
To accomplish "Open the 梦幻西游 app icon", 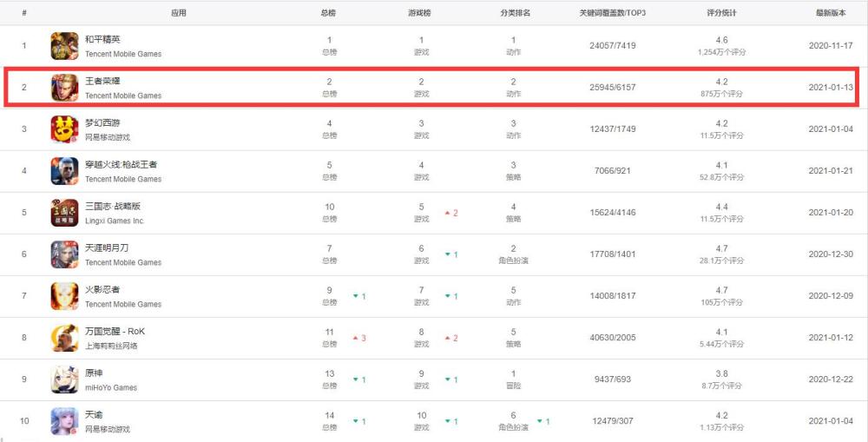I will 65,129.
